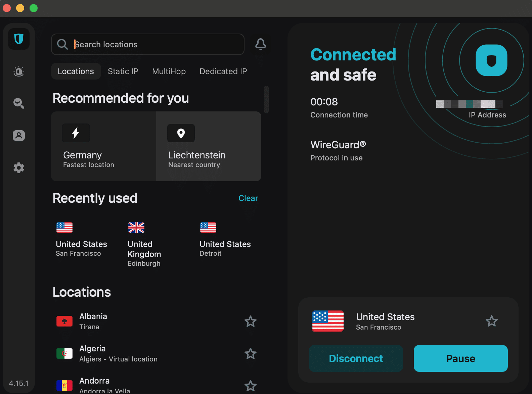Favorite Algeria with the star
Image resolution: width=532 pixels, height=394 pixels.
pos(251,354)
